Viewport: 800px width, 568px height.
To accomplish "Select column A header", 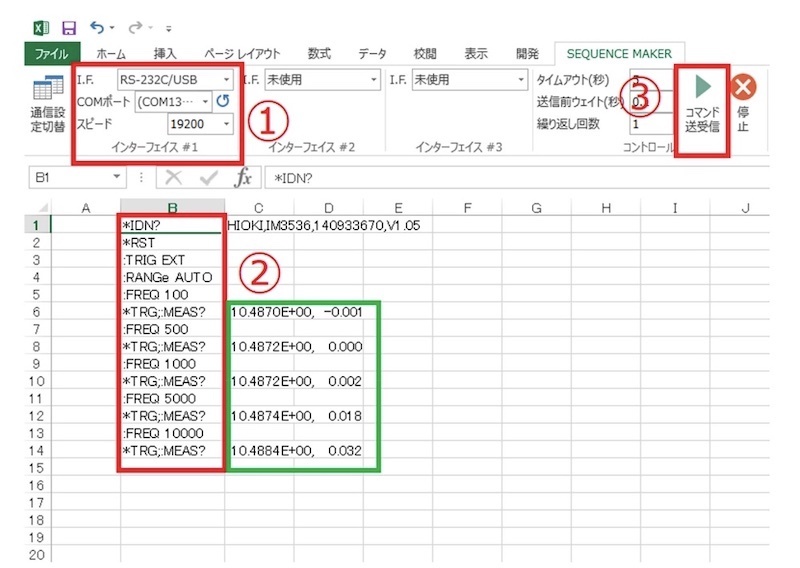I will [86, 208].
